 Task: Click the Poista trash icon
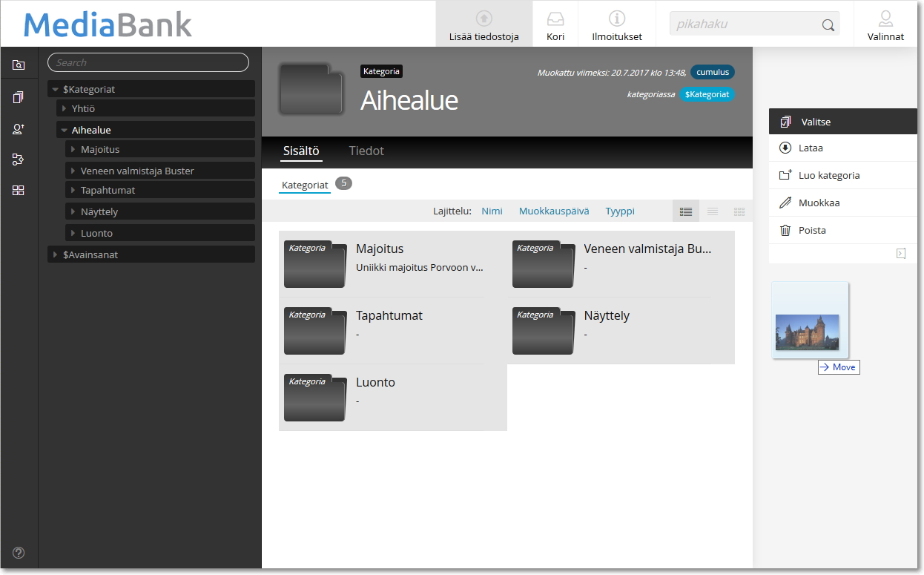click(785, 230)
